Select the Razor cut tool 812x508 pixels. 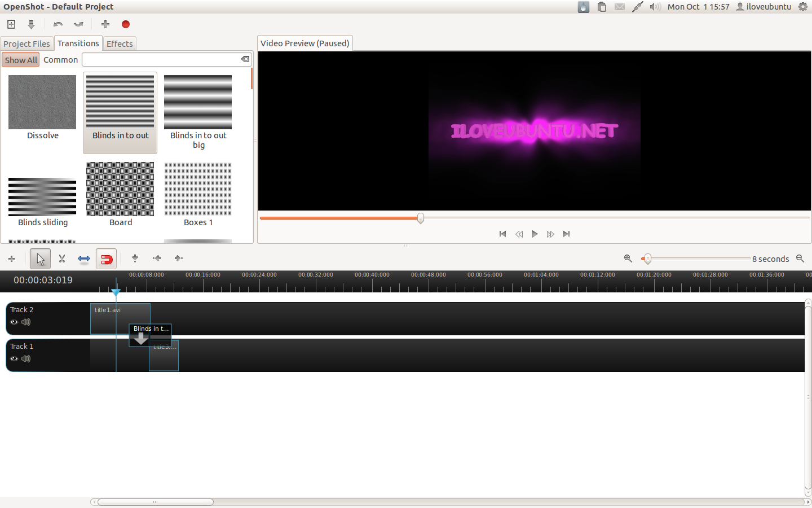[x=62, y=259]
